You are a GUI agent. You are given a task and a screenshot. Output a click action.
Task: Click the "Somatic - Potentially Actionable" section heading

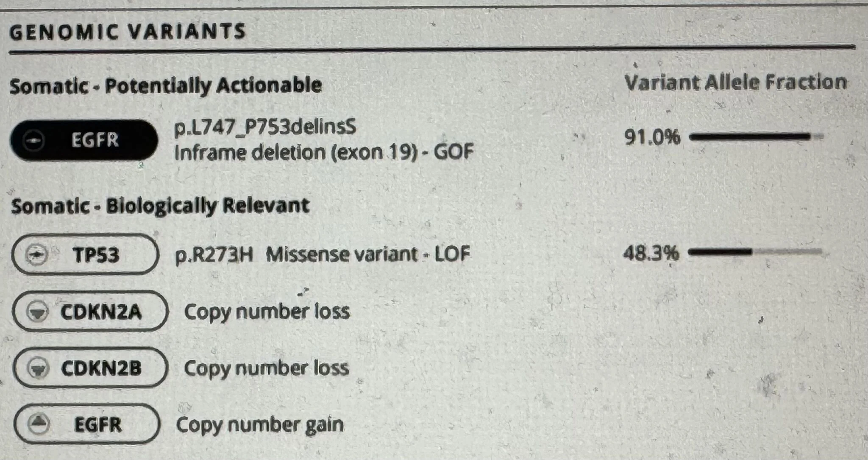[166, 86]
